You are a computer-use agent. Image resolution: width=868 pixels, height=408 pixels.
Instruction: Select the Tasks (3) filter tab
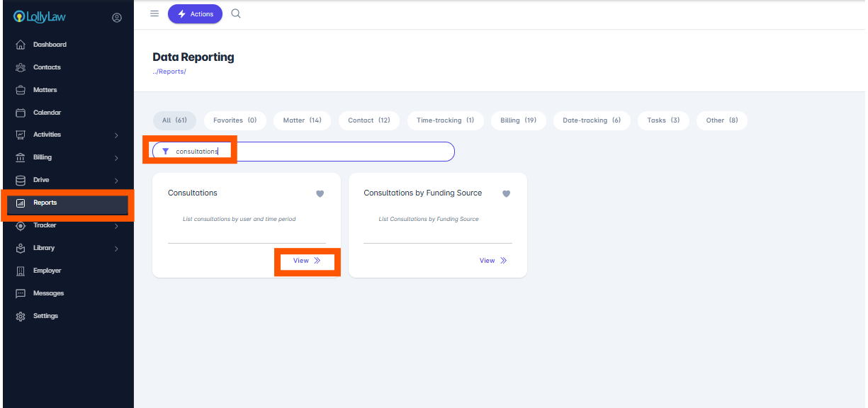click(663, 120)
